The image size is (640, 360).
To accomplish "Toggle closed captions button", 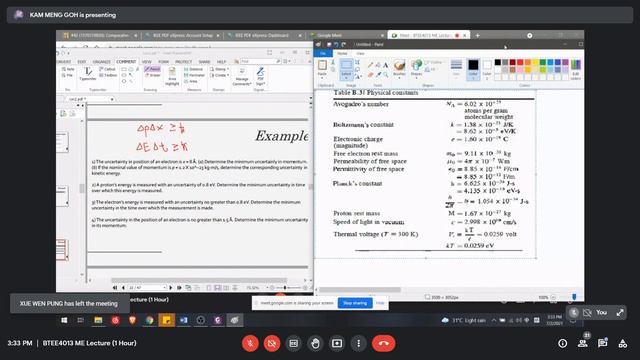I will tap(293, 343).
